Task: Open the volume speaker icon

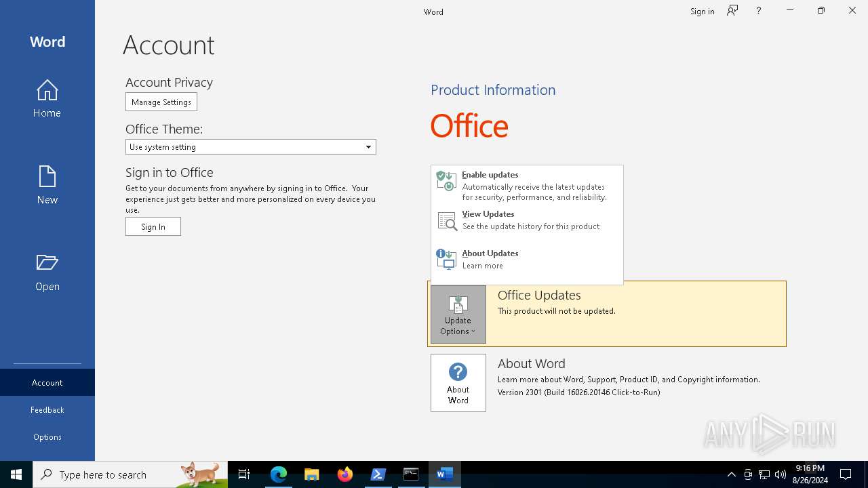Action: point(781,474)
